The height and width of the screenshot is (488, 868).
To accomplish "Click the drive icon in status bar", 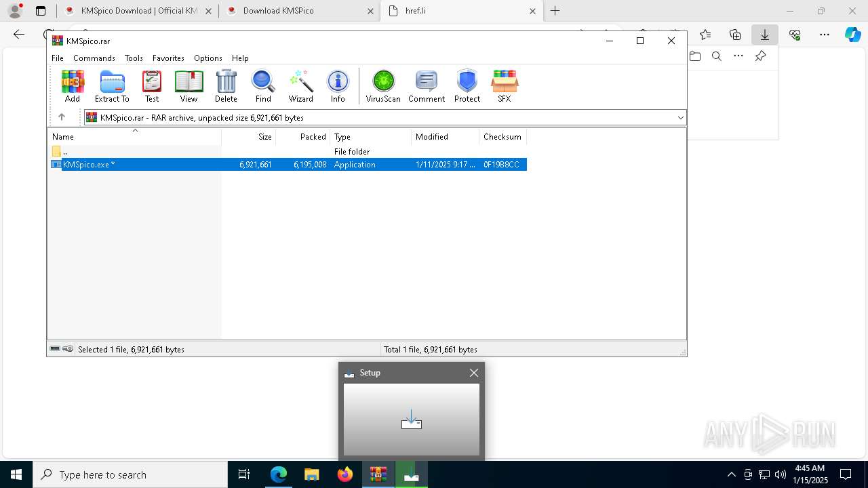I will click(55, 349).
